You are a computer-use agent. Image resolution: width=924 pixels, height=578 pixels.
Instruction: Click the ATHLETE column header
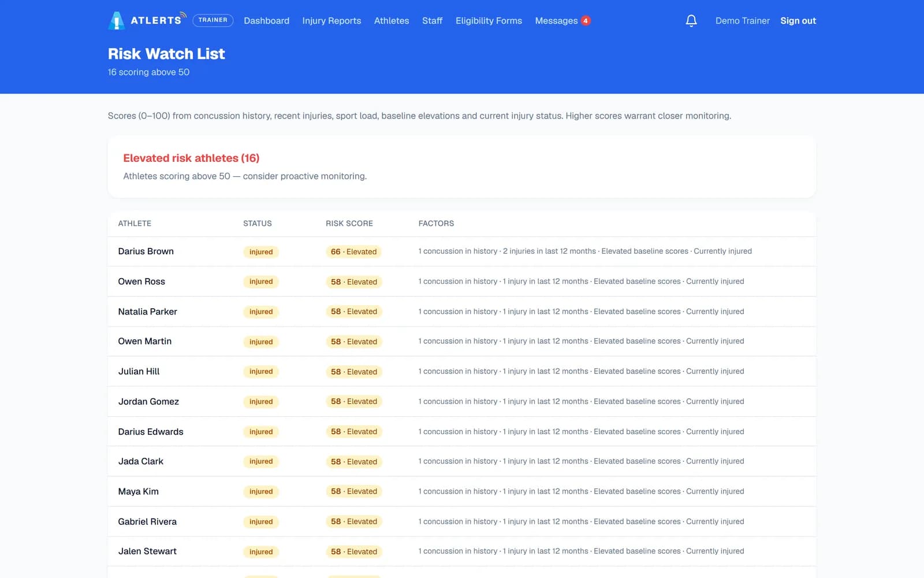tap(135, 223)
